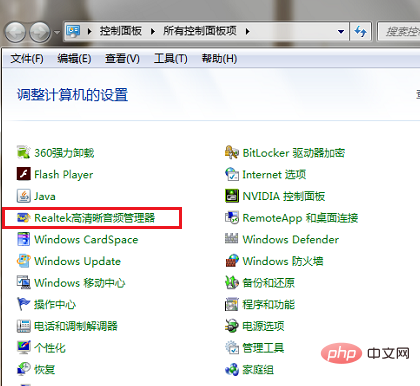The image size is (420, 386).
Task: Click the 个性化 icon
Action: click(24, 347)
